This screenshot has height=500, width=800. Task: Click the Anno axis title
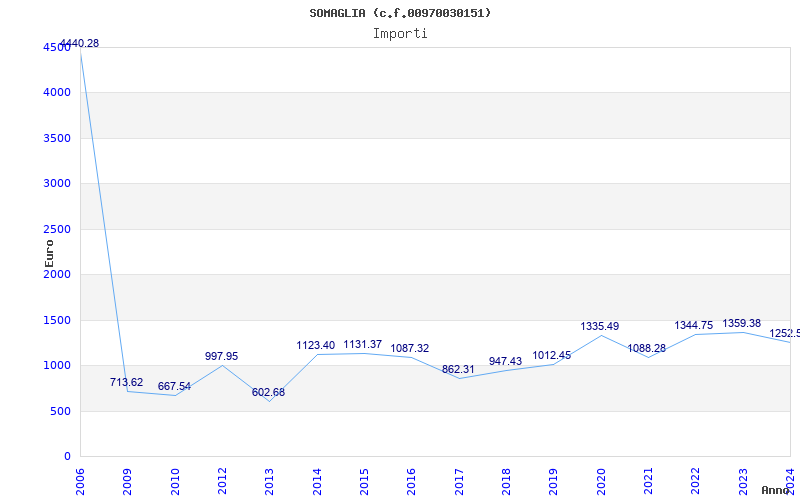click(776, 490)
